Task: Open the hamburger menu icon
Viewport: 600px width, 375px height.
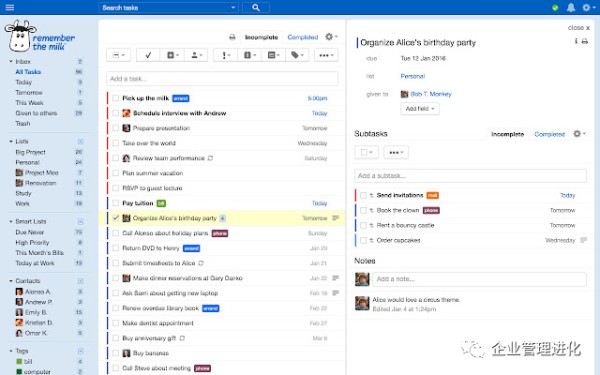Action: tap(10, 7)
